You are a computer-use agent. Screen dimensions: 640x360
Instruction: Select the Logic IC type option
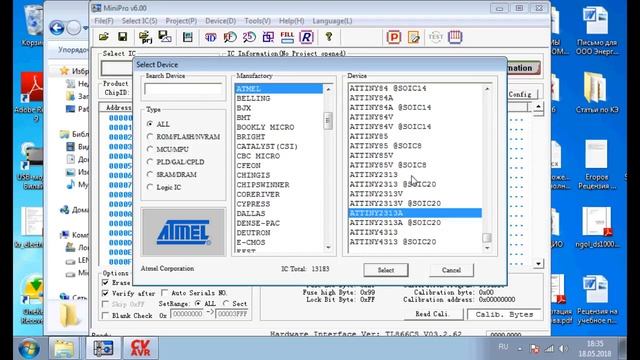pyautogui.click(x=150, y=187)
